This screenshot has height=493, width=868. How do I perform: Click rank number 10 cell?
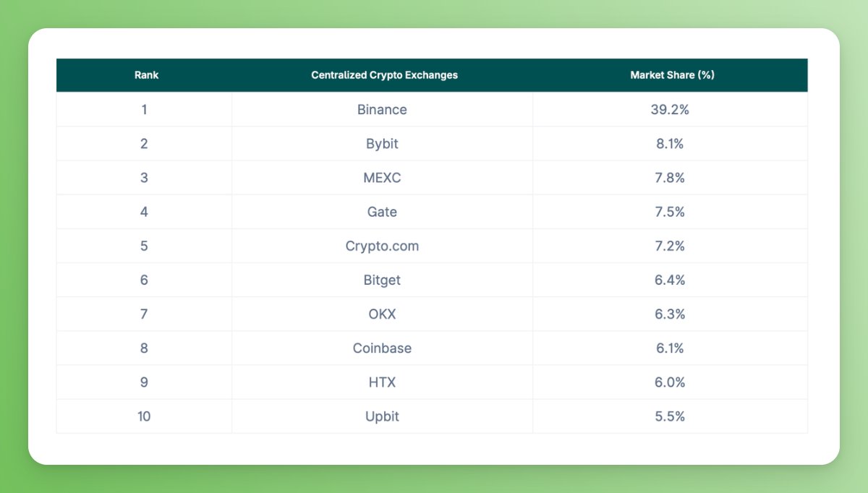(x=144, y=416)
